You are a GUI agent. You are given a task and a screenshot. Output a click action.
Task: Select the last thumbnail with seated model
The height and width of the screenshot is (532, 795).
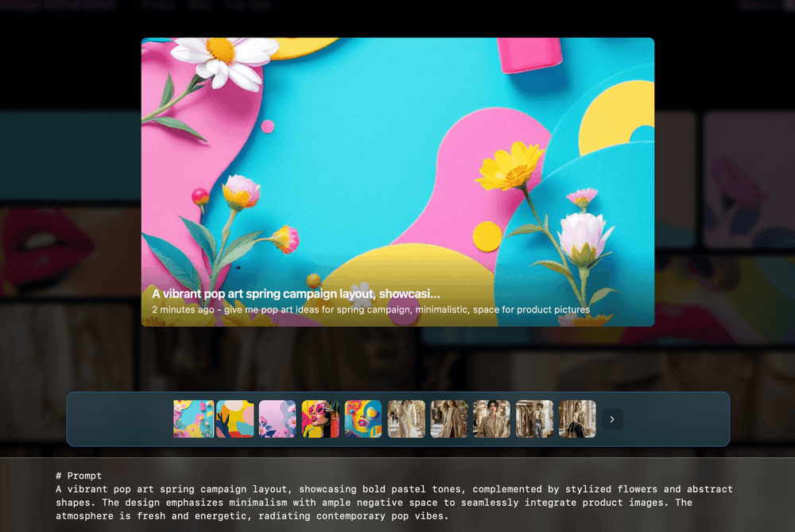click(x=577, y=419)
